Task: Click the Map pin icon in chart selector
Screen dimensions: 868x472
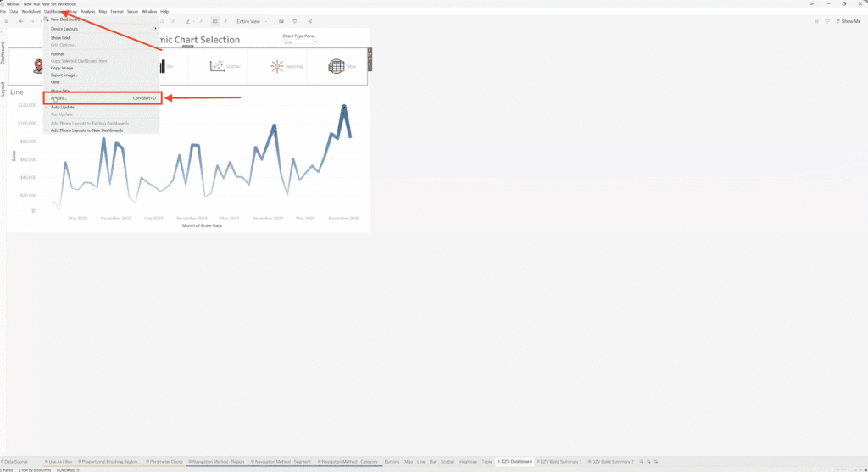Action: tap(37, 66)
